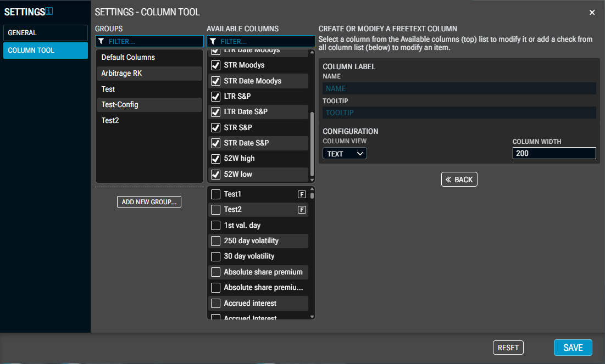
Task: Click the lower list scroll-up arrow
Action: [x=312, y=189]
